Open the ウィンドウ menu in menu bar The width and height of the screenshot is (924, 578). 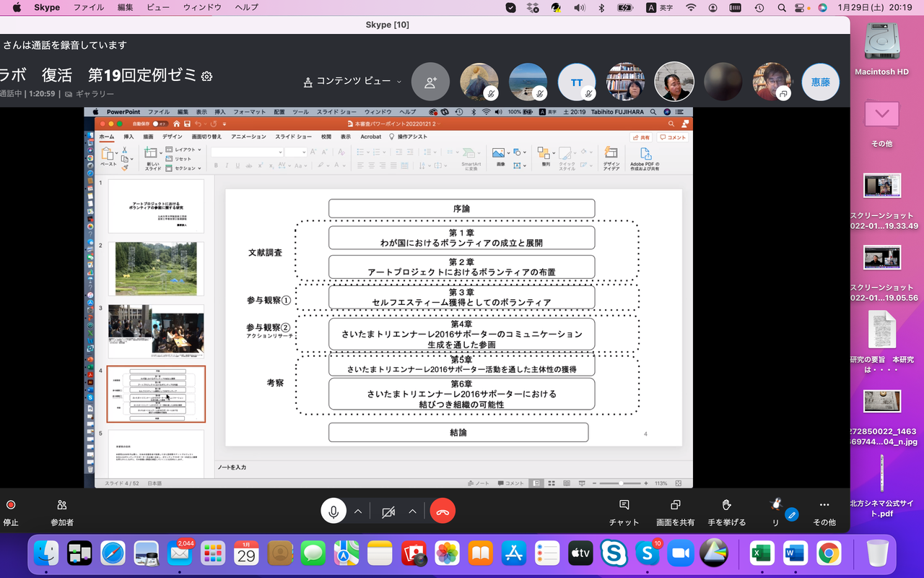click(x=202, y=7)
